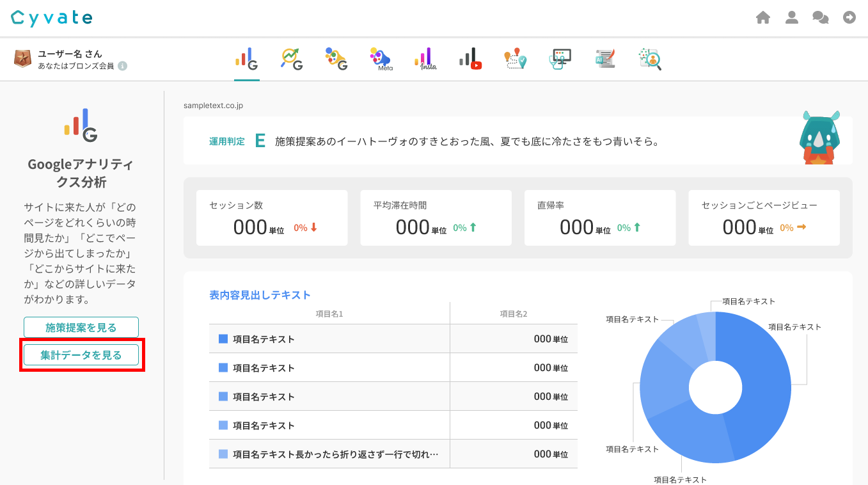The image size is (868, 485).
Task: Open the YouTube bar chart analytics icon
Action: [x=470, y=59]
